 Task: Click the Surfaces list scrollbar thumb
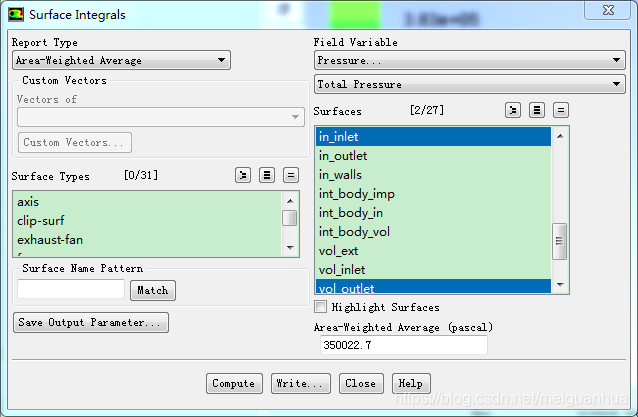(560, 241)
